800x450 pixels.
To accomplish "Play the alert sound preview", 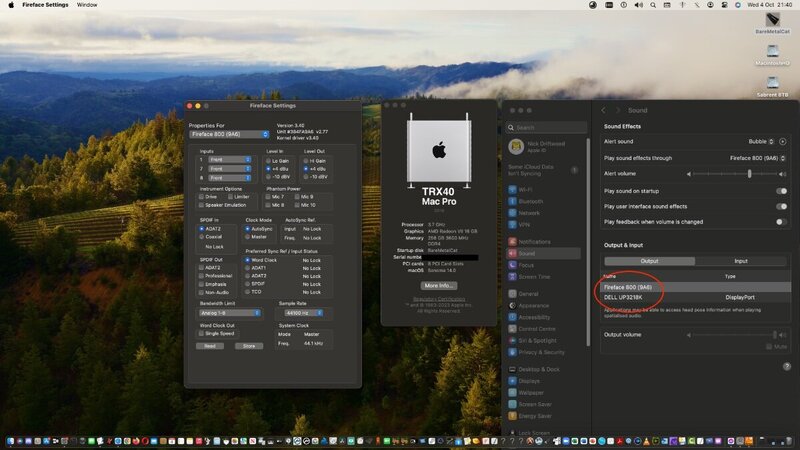I will 783,141.
